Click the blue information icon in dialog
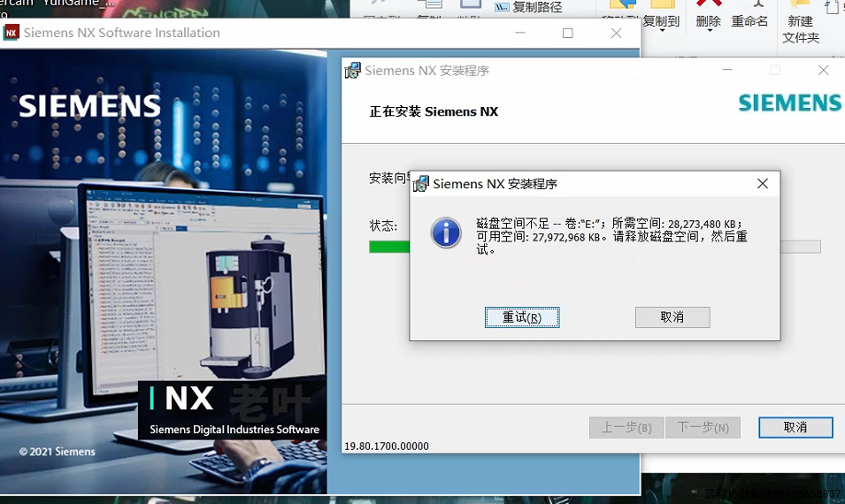The width and height of the screenshot is (845, 504). coord(446,233)
